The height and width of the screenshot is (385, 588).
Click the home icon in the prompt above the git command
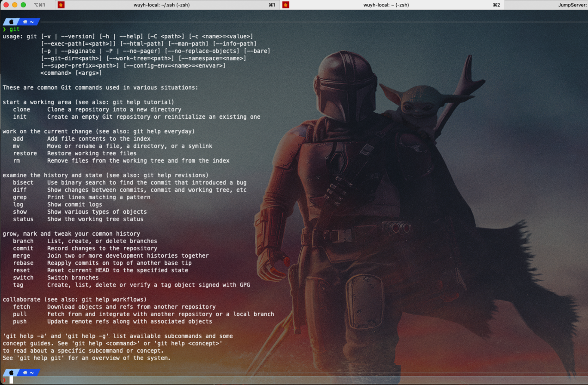click(x=25, y=22)
